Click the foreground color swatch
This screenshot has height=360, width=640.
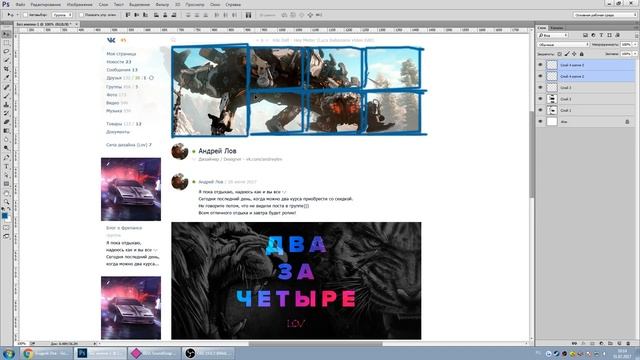[4, 215]
